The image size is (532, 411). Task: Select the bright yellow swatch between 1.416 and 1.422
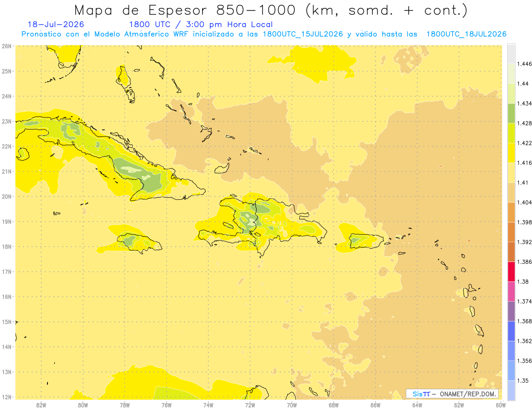click(512, 153)
